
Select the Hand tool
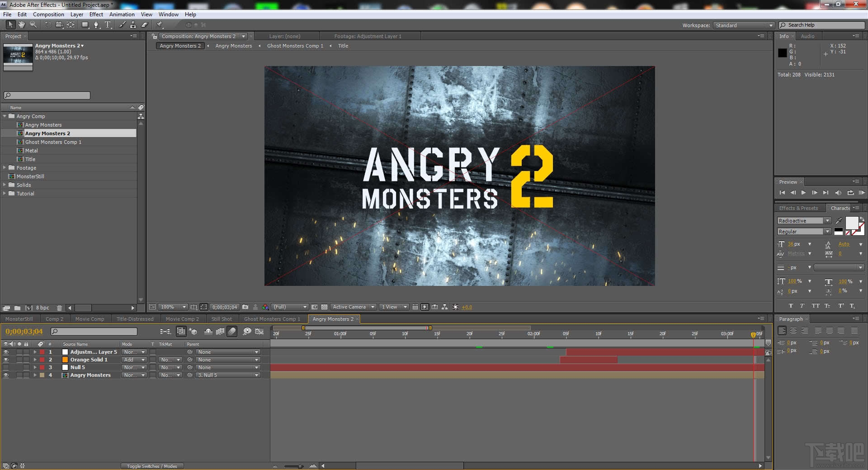(x=22, y=25)
